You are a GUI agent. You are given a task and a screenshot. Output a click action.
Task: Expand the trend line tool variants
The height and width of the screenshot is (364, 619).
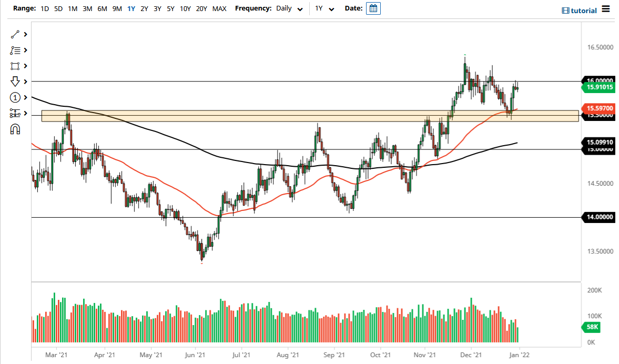25,34
